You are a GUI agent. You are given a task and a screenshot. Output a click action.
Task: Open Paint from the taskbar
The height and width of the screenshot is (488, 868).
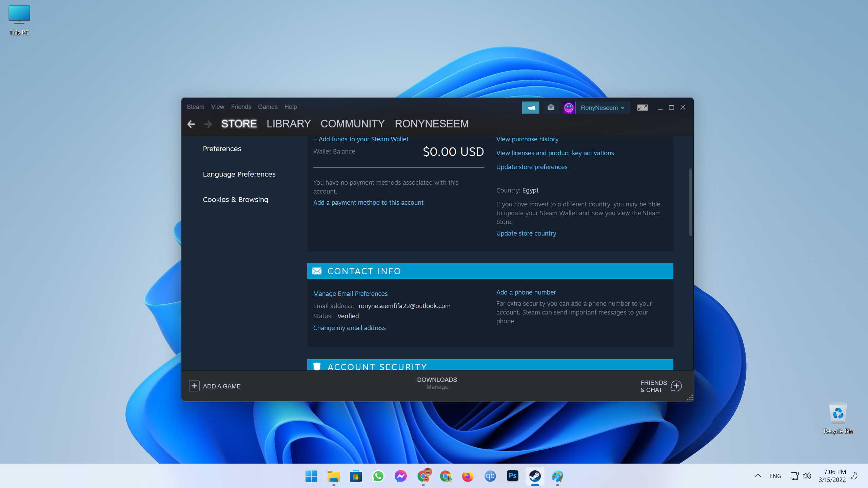pos(557,476)
